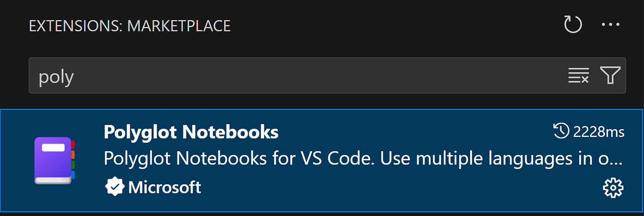The image size is (644, 216).
Task: Open the Polyglot Notebooks extension title
Action: [x=191, y=132]
